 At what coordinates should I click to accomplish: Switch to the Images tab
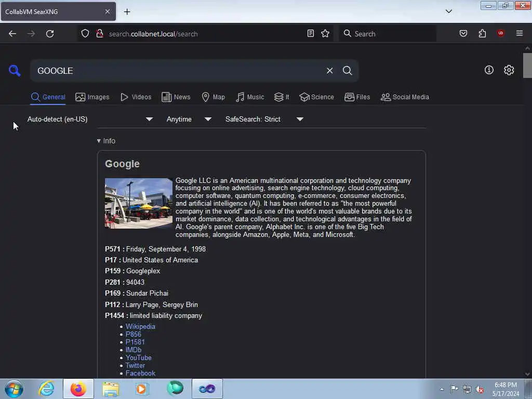click(92, 97)
